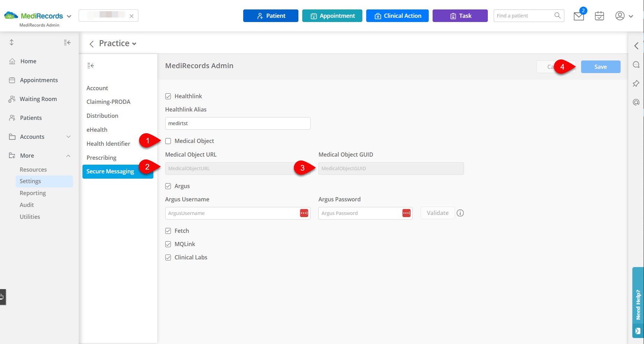Click the Medical Object URL field

point(238,169)
